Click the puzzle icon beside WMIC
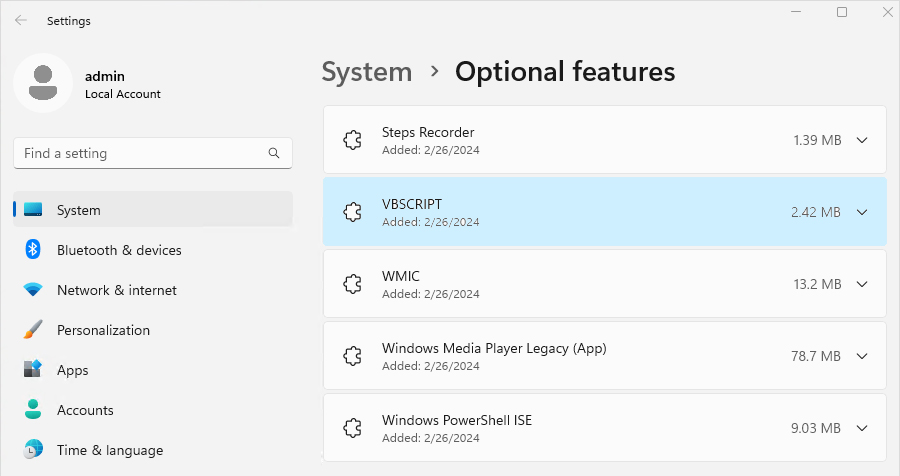 352,284
